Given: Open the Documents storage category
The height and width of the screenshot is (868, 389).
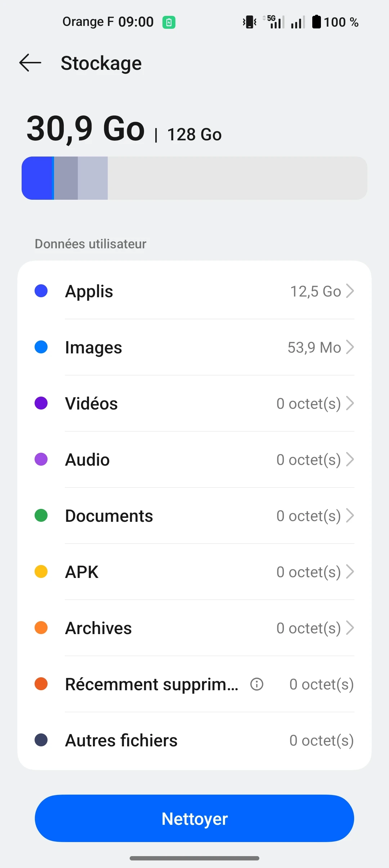Looking at the screenshot, I should (x=194, y=516).
